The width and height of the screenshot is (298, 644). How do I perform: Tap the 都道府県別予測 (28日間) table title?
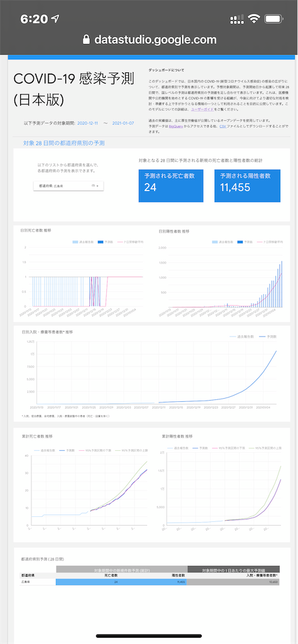coord(42,559)
